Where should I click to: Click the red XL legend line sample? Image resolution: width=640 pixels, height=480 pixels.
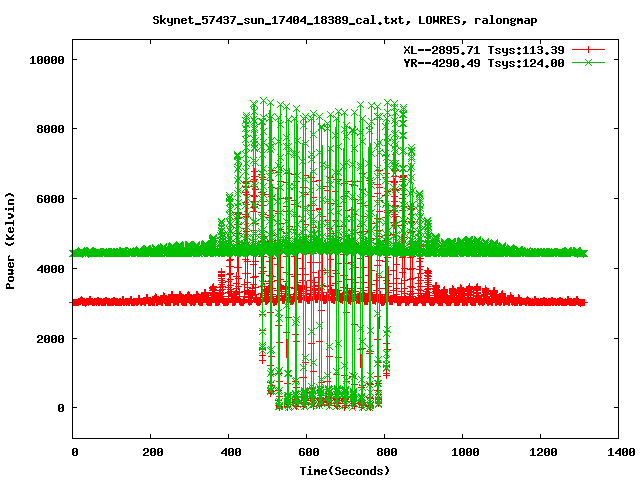point(588,50)
